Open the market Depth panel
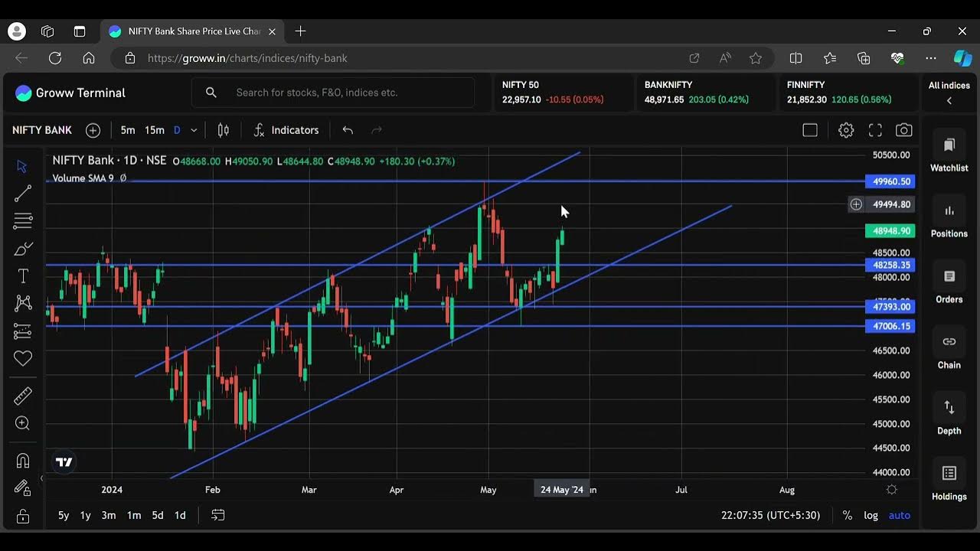This screenshot has height=551, width=980. click(x=949, y=419)
